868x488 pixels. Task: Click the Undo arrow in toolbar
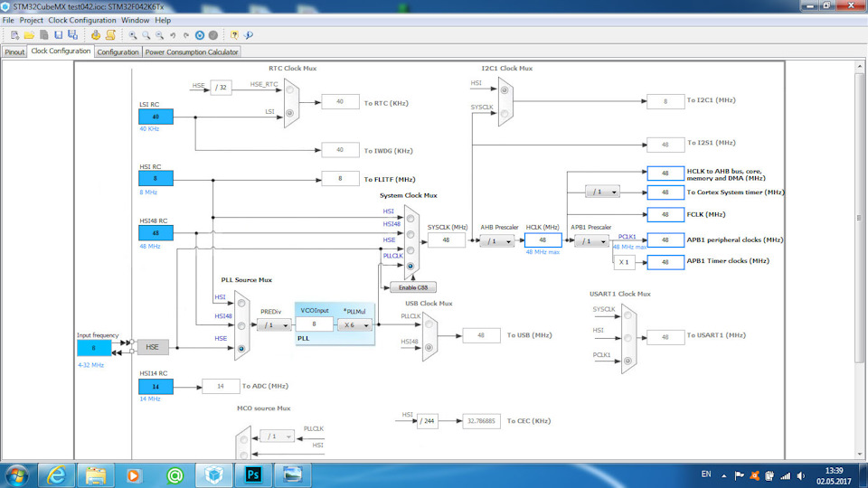173,35
